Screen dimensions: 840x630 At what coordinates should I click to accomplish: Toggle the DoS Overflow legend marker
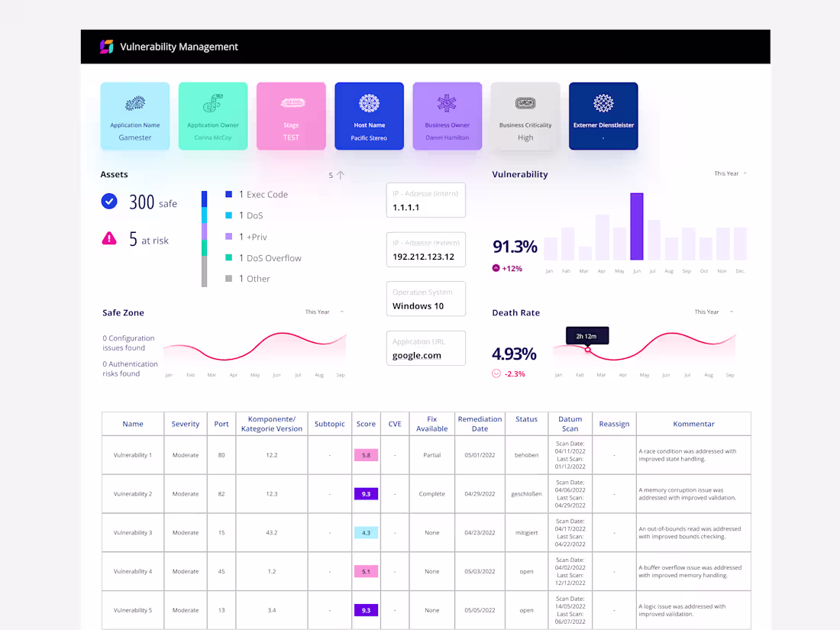[228, 257]
